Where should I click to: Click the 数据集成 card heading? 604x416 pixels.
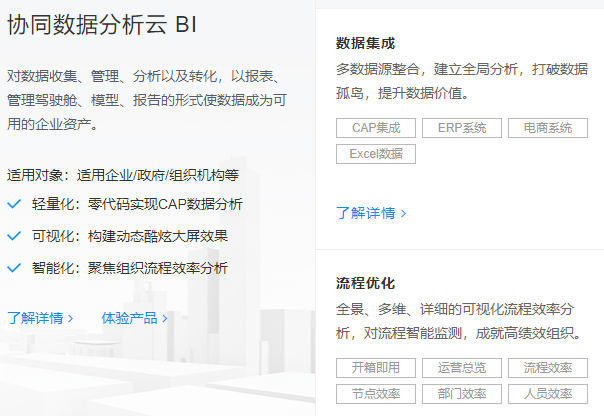pyautogui.click(x=365, y=44)
